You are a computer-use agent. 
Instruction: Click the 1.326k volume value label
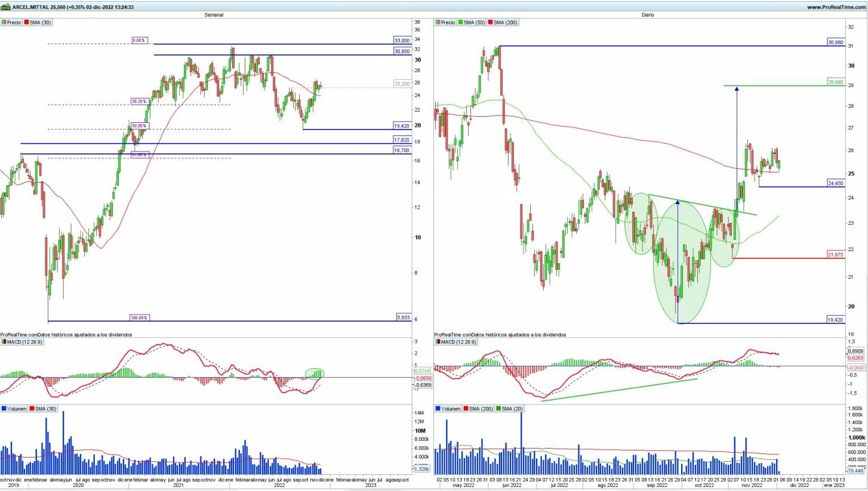421,469
